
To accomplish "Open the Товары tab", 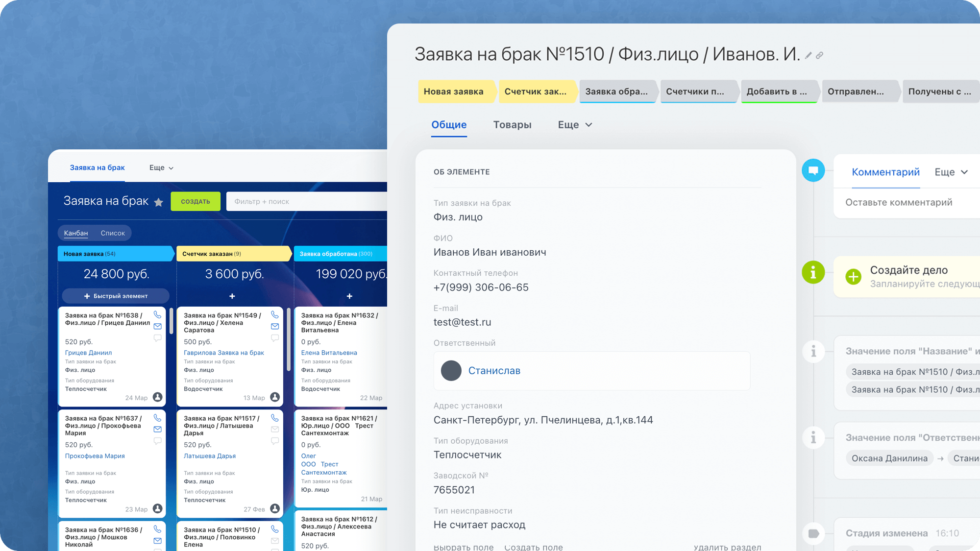I will (512, 125).
